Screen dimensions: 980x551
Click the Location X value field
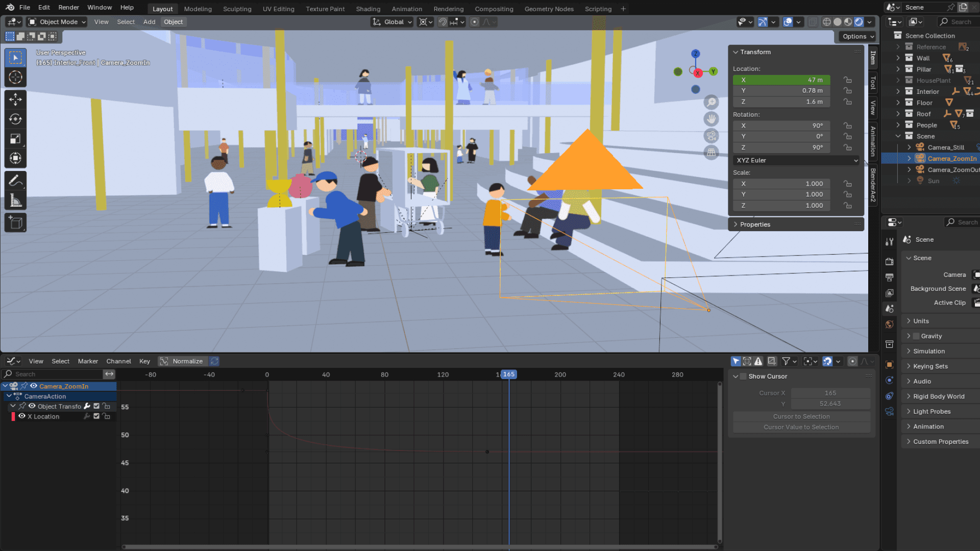point(781,80)
